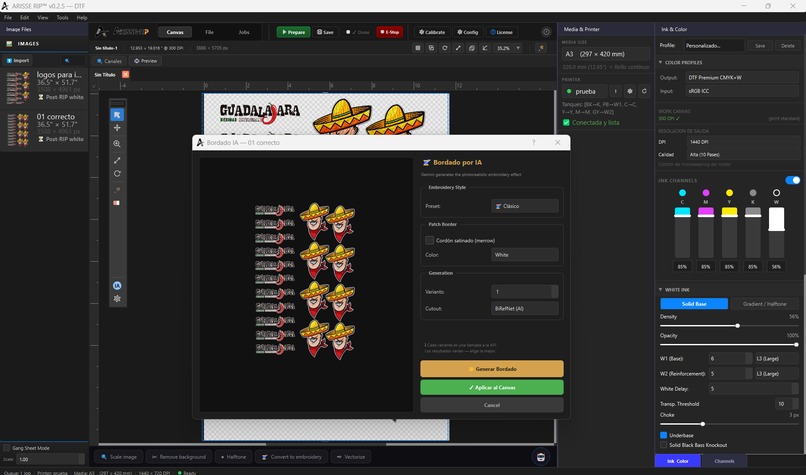
Task: Adjust the white ink Density slider
Action: point(737,325)
